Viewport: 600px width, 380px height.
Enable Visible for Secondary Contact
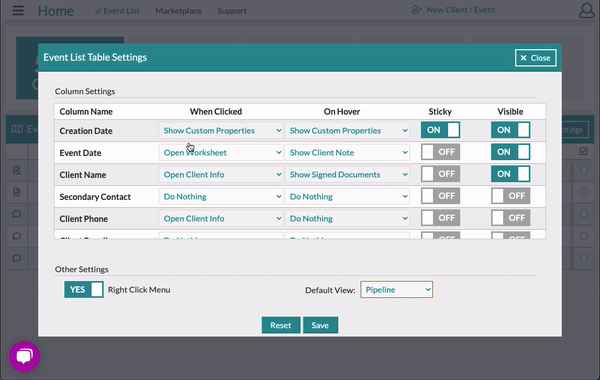[x=510, y=196]
